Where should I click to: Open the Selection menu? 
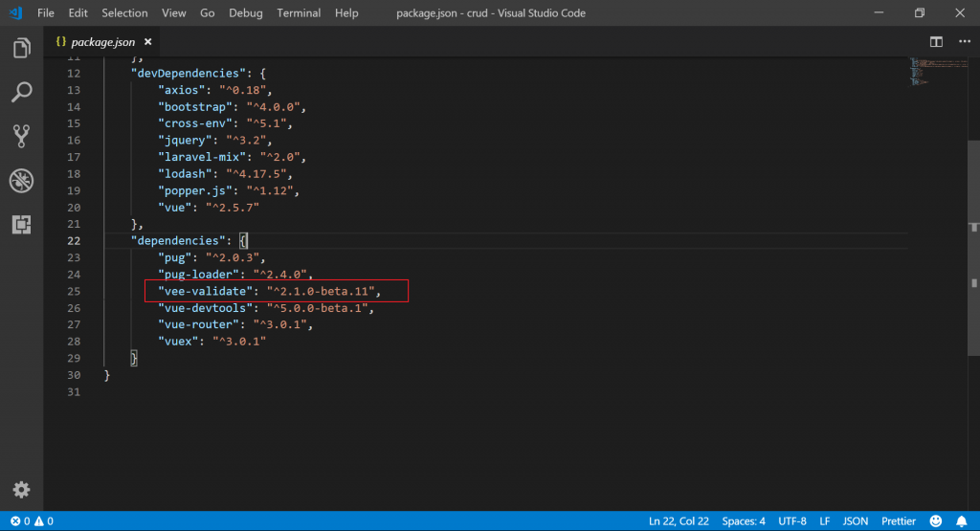(x=124, y=12)
